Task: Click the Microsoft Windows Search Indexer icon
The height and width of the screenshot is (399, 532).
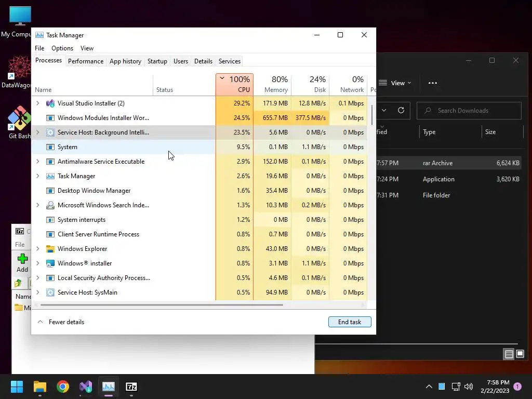Action: tap(50, 205)
